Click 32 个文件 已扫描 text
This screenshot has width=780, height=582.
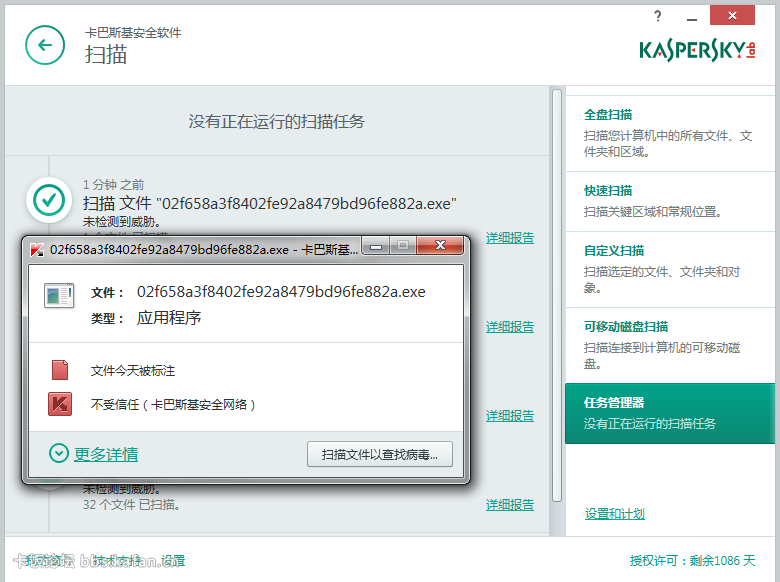(131, 505)
